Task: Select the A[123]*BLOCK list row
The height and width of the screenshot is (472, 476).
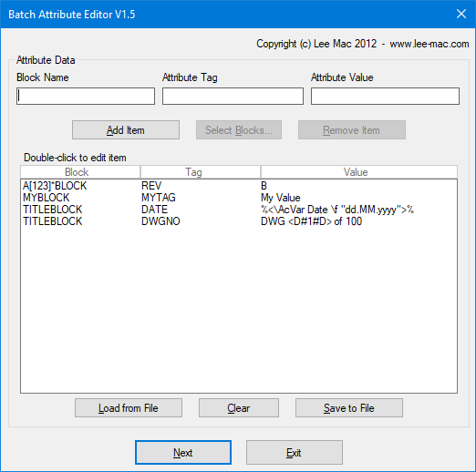Action: 239,186
